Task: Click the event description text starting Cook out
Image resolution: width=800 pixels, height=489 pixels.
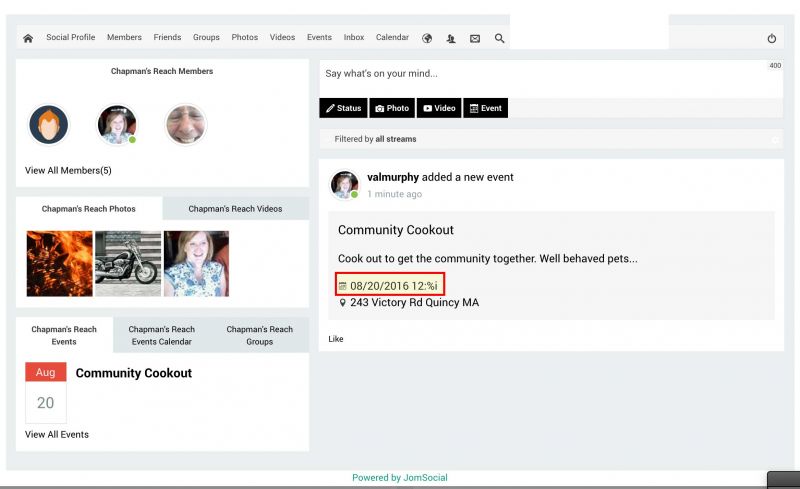Action: [x=488, y=259]
